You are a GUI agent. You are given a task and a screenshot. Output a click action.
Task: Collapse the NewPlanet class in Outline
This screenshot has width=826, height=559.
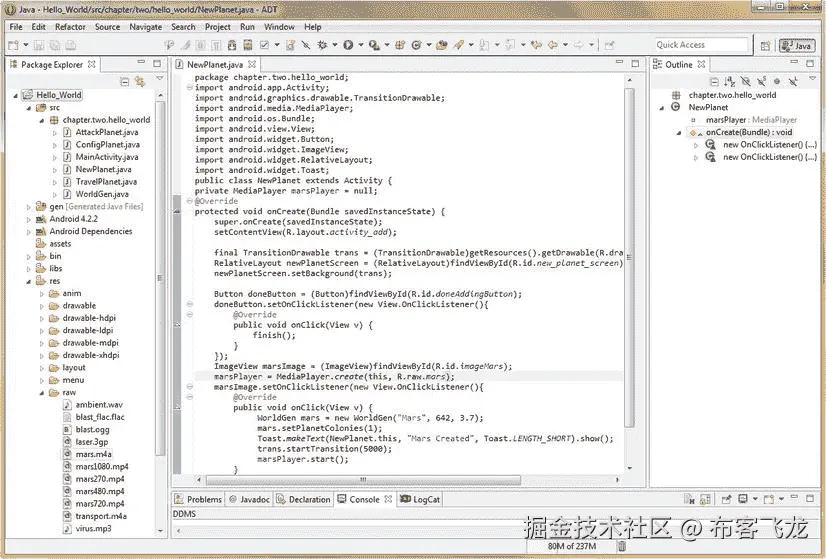click(x=662, y=107)
